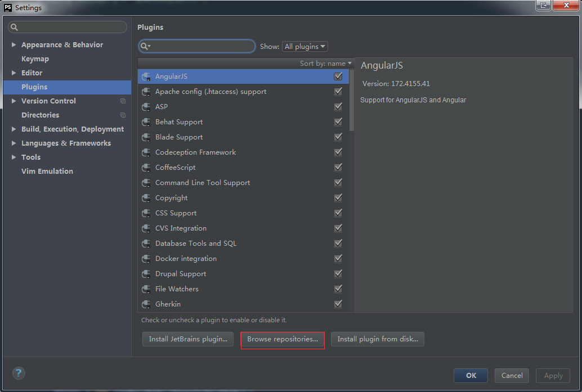The height and width of the screenshot is (392, 582).
Task: Click the Gherkin plugin icon
Action: (x=146, y=304)
